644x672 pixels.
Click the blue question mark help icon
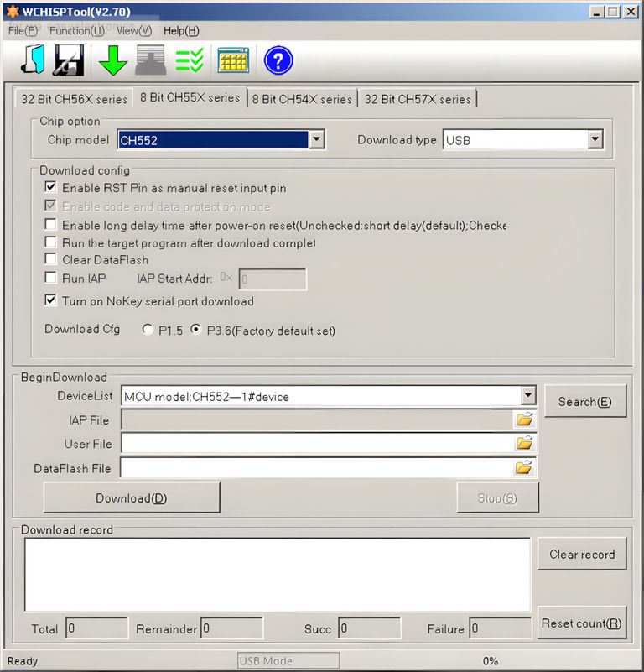(278, 60)
